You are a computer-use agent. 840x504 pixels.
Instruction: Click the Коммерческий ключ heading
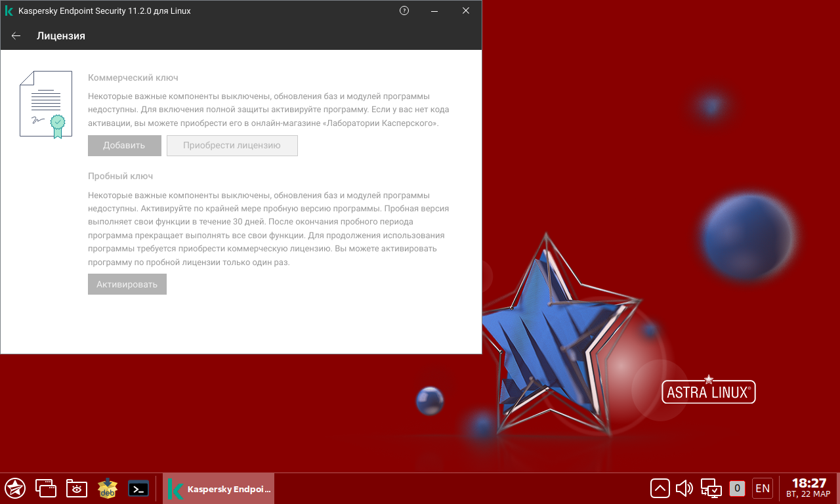pos(133,77)
